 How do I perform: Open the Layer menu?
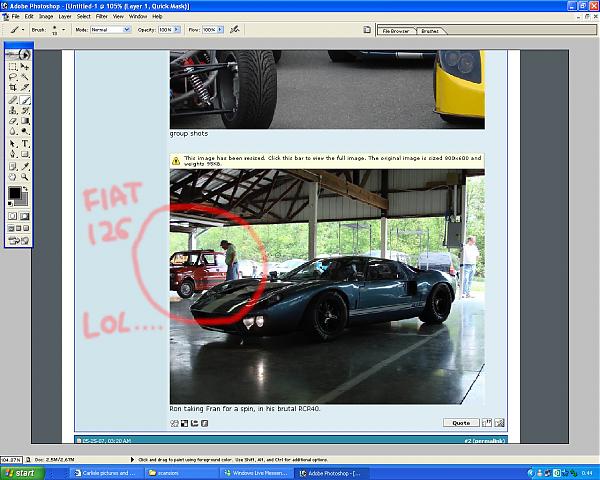(x=65, y=16)
